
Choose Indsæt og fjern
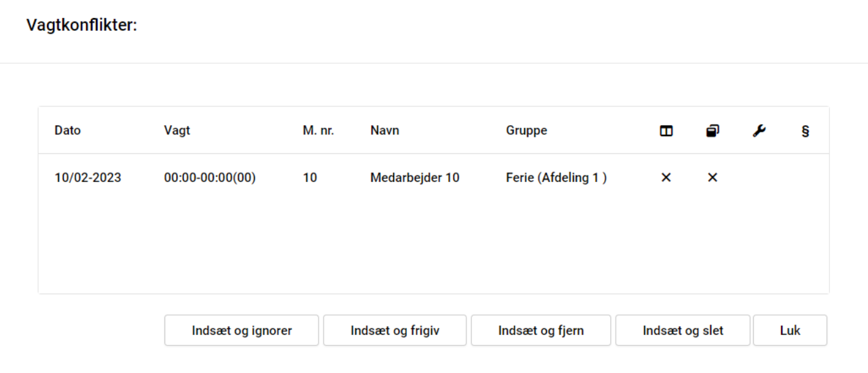pyautogui.click(x=540, y=330)
